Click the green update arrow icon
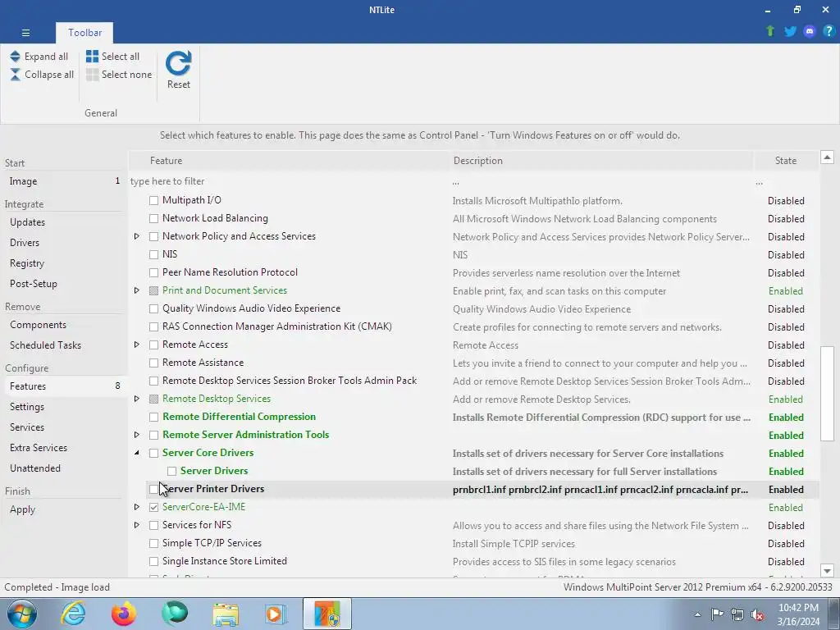Image resolution: width=840 pixels, height=630 pixels. (x=770, y=31)
